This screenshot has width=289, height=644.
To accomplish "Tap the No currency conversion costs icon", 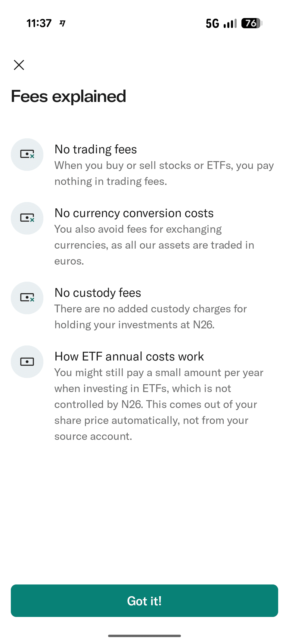I will pos(27,218).
